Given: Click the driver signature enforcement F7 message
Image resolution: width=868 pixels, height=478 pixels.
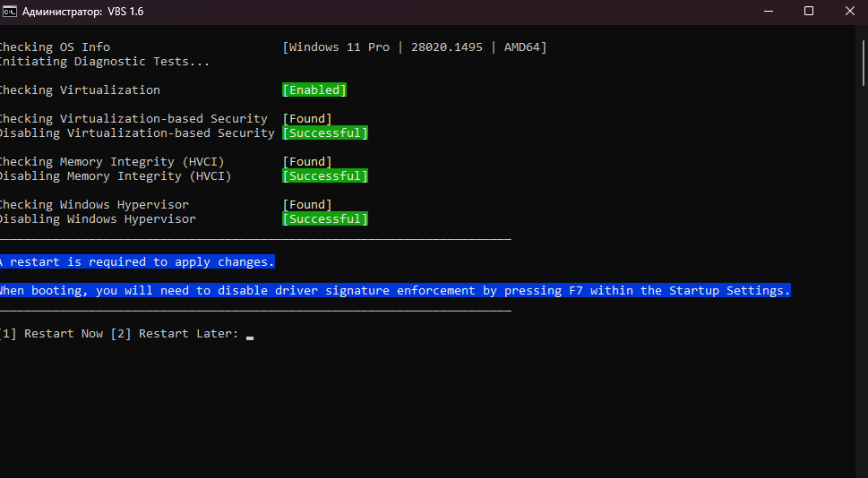Looking at the screenshot, I should pos(395,290).
